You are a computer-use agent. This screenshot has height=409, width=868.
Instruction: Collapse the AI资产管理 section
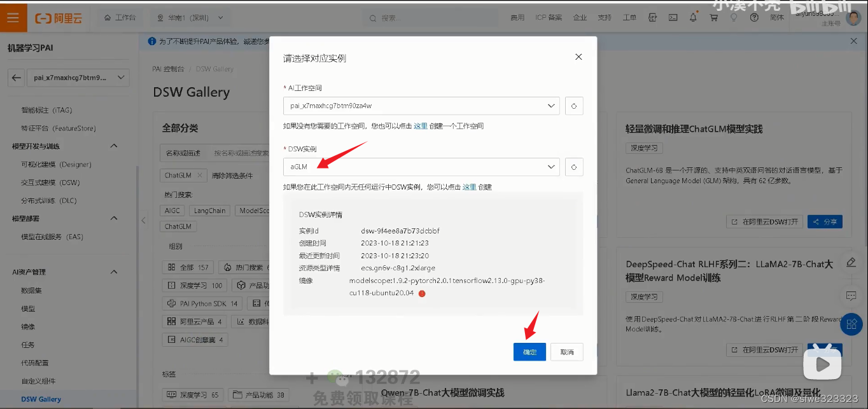(114, 272)
